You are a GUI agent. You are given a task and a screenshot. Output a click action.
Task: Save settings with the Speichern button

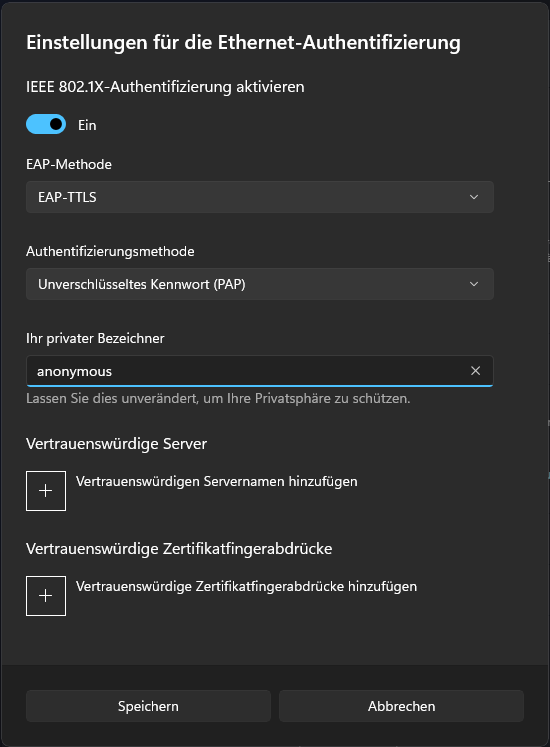click(x=148, y=706)
